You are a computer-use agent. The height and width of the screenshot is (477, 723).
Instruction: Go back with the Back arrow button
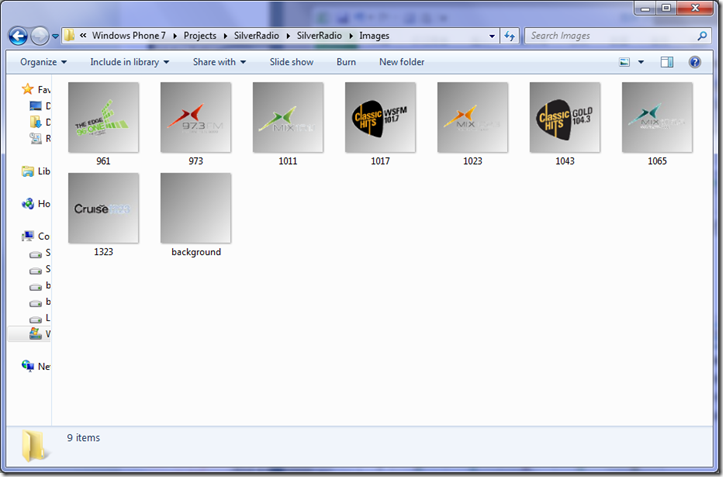click(x=18, y=36)
